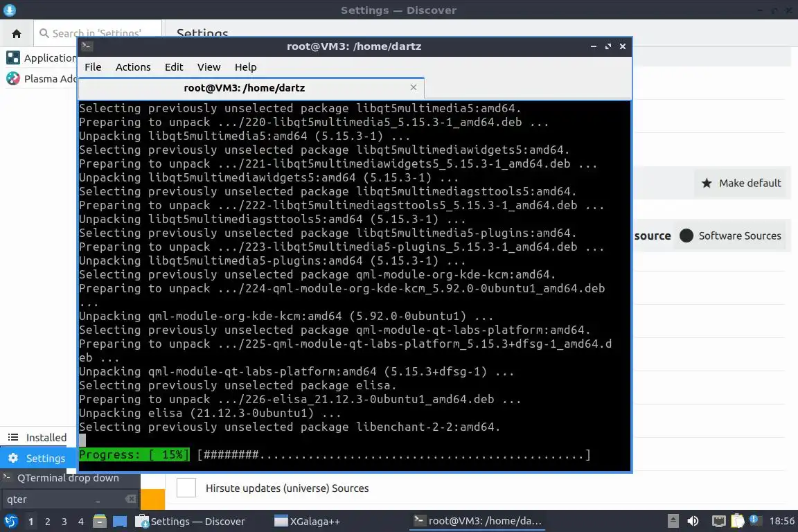798x532 pixels.
Task: Switch to virtual desktop 3
Action: [64, 522]
